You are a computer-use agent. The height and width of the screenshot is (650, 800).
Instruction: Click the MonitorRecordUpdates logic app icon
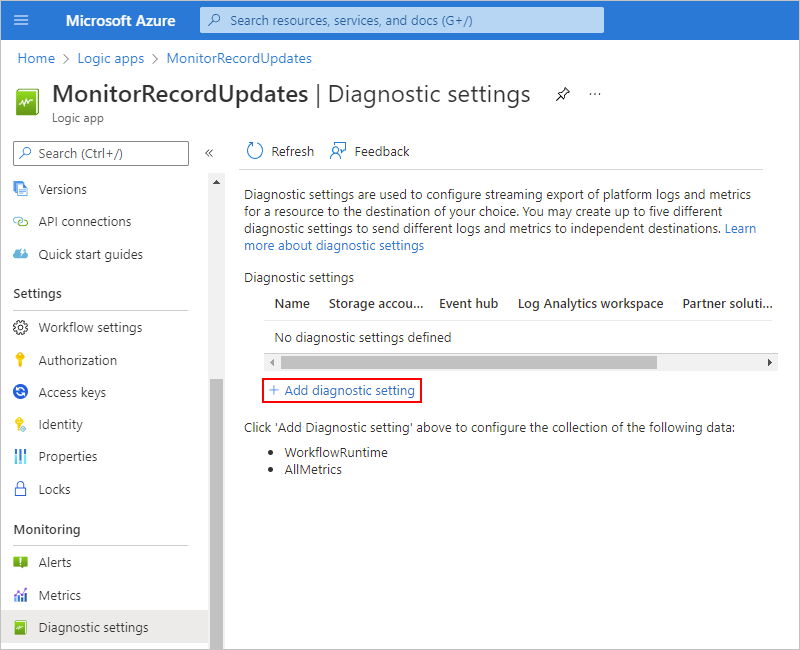[27, 102]
